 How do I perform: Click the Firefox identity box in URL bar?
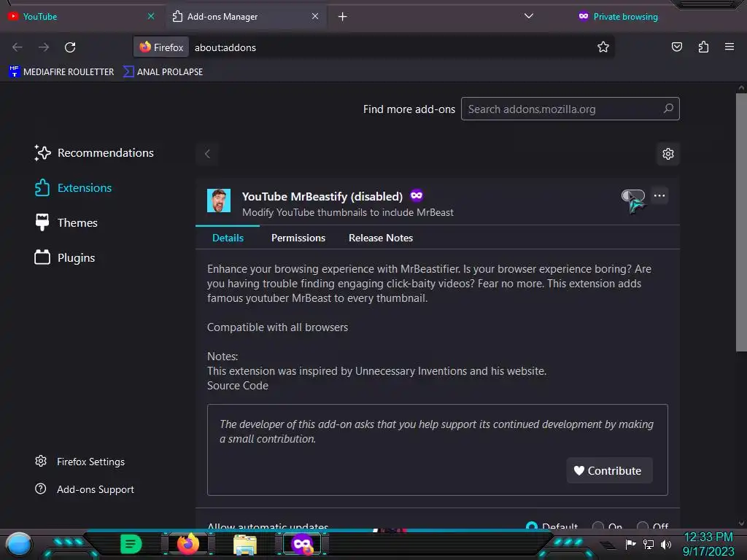pyautogui.click(x=161, y=47)
